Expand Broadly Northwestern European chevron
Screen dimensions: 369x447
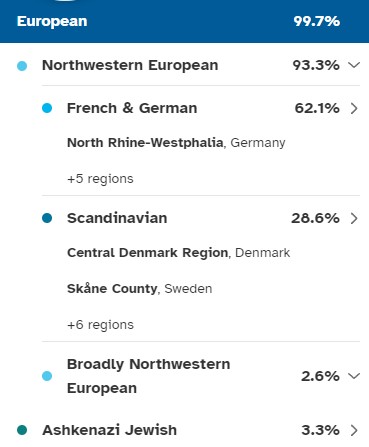click(354, 376)
